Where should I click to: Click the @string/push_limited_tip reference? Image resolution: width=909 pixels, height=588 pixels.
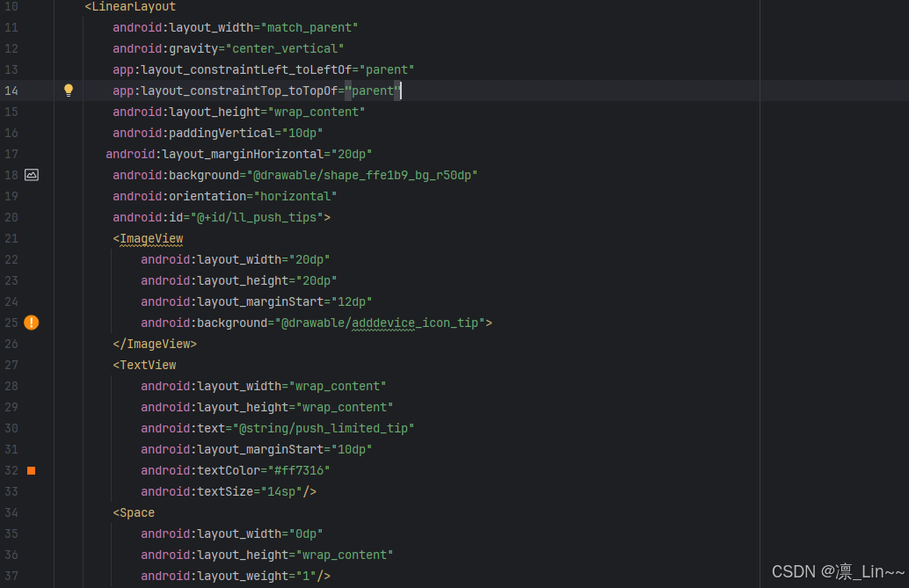click(324, 429)
